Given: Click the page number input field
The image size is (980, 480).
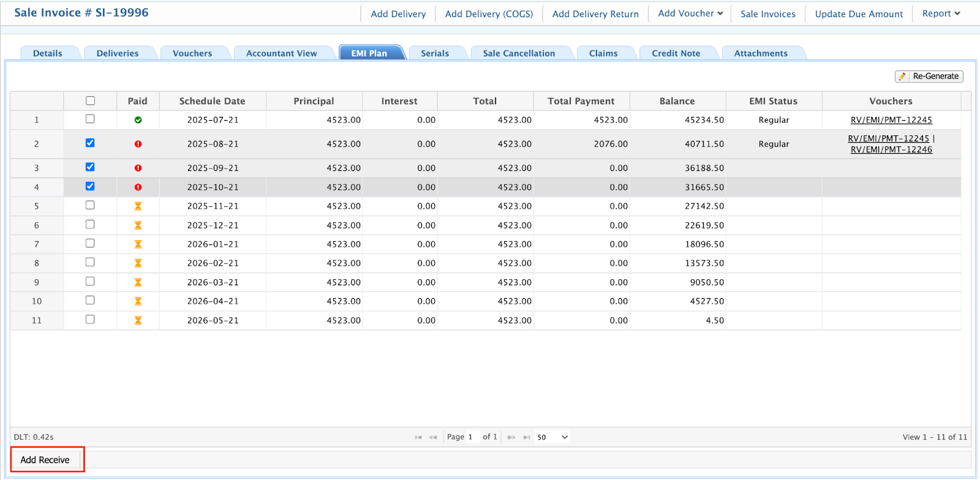Looking at the screenshot, I should [x=472, y=437].
